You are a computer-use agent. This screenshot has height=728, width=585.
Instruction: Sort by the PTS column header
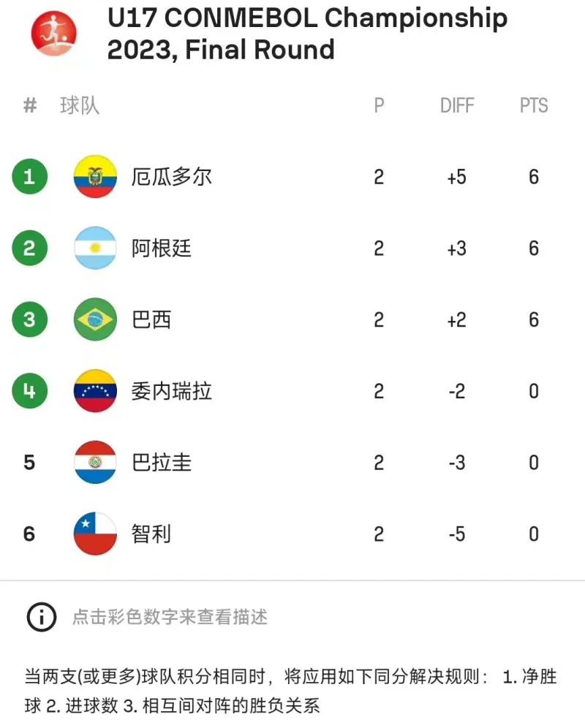coord(534,105)
